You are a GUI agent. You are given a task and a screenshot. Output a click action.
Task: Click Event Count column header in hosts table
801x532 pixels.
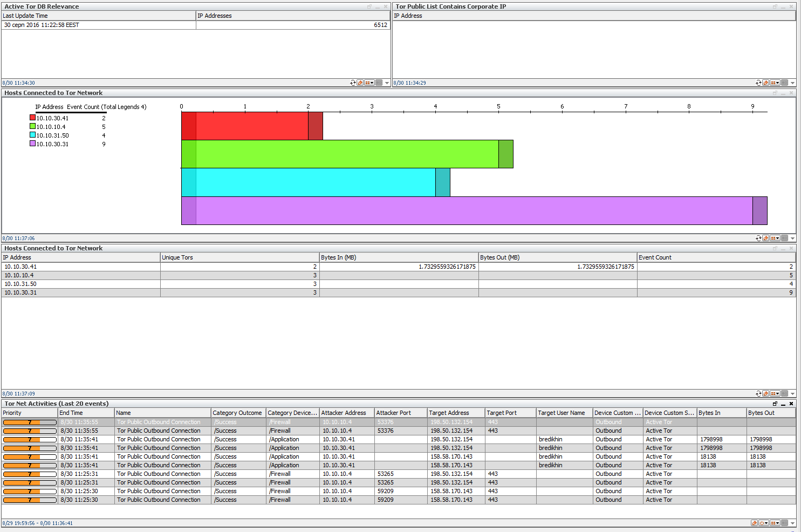[x=715, y=257]
